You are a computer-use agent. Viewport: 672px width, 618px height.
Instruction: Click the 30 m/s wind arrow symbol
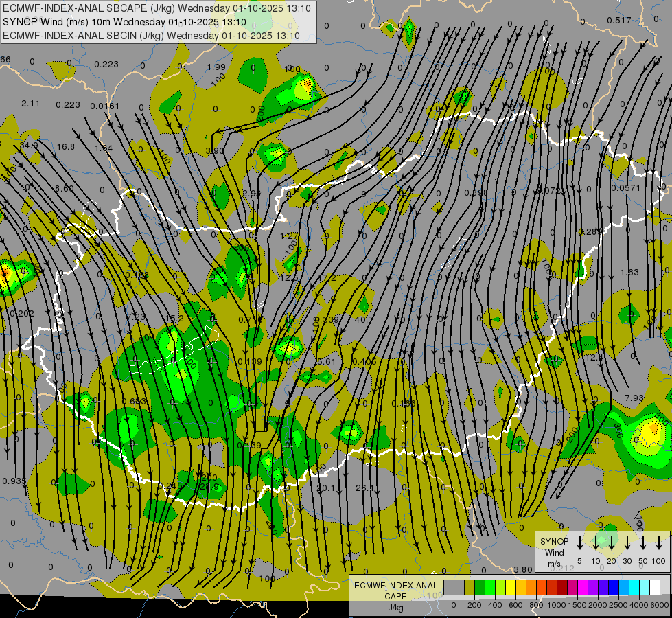click(x=627, y=544)
